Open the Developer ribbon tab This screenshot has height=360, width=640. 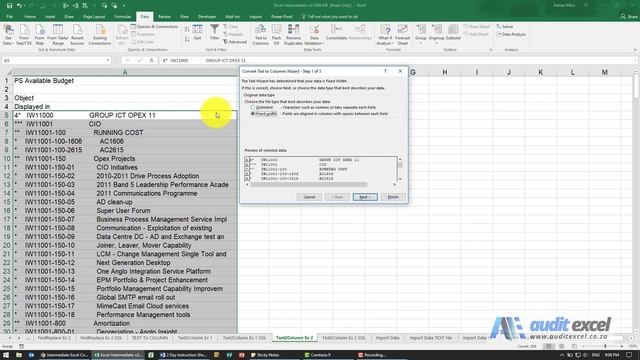pyautogui.click(x=207, y=17)
